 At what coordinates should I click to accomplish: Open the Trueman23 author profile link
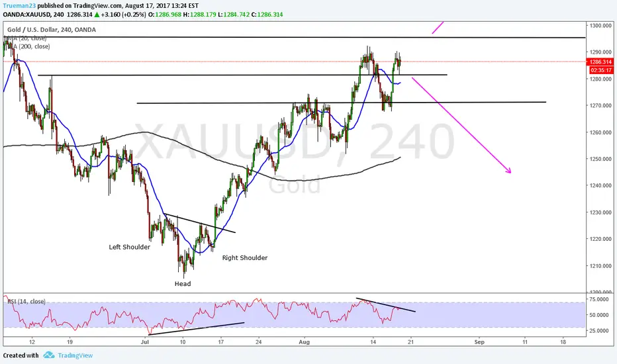[19, 6]
